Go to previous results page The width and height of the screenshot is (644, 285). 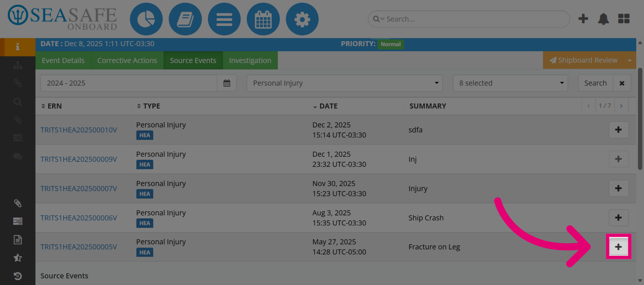tap(589, 106)
